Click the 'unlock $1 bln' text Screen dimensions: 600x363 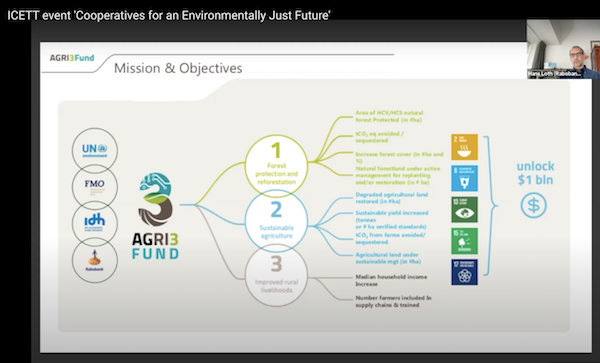[535, 173]
